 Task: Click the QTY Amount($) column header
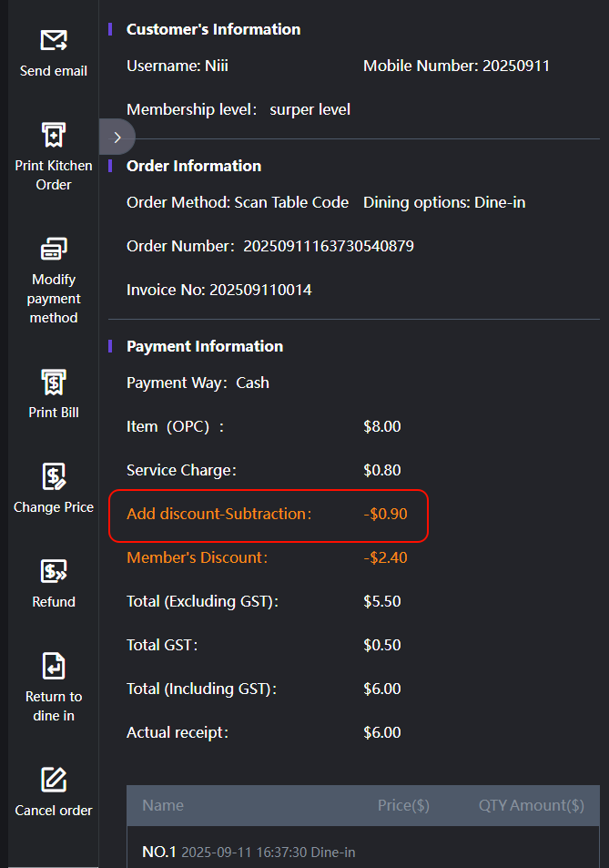tap(532, 805)
